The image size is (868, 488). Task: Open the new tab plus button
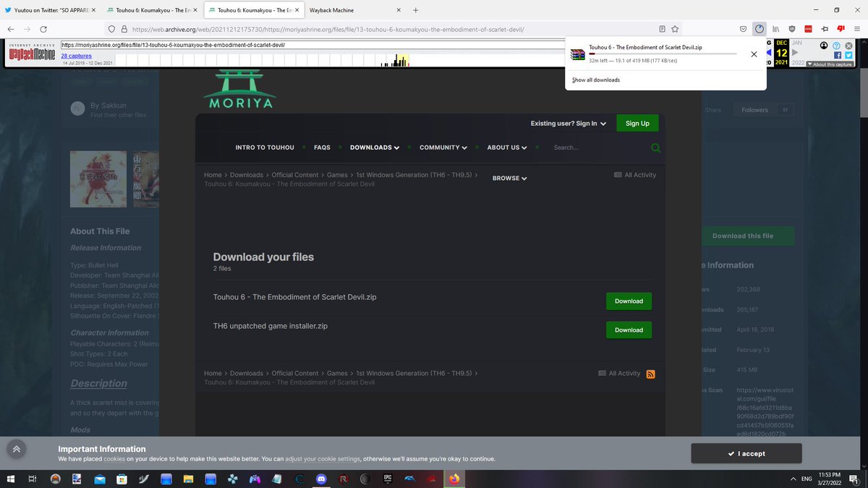[x=415, y=10]
